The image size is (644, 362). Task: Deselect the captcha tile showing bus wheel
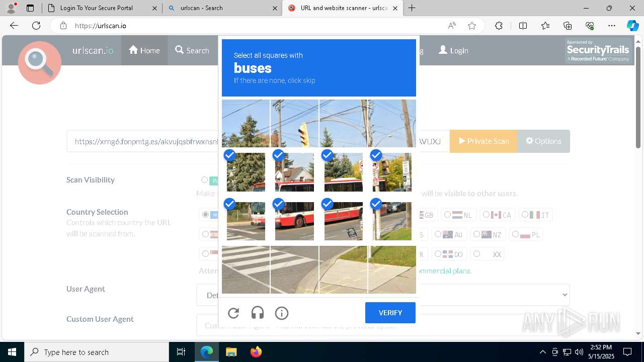(294, 221)
